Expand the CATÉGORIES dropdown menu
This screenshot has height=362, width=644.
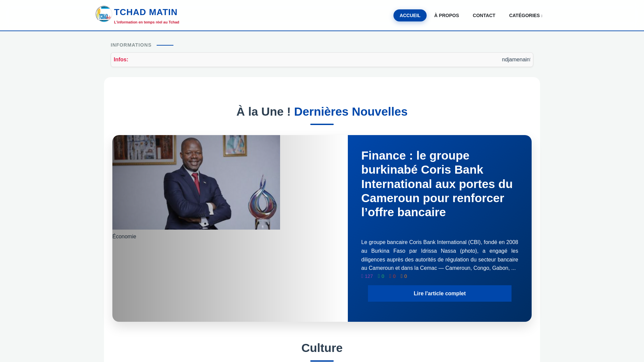[526, 15]
